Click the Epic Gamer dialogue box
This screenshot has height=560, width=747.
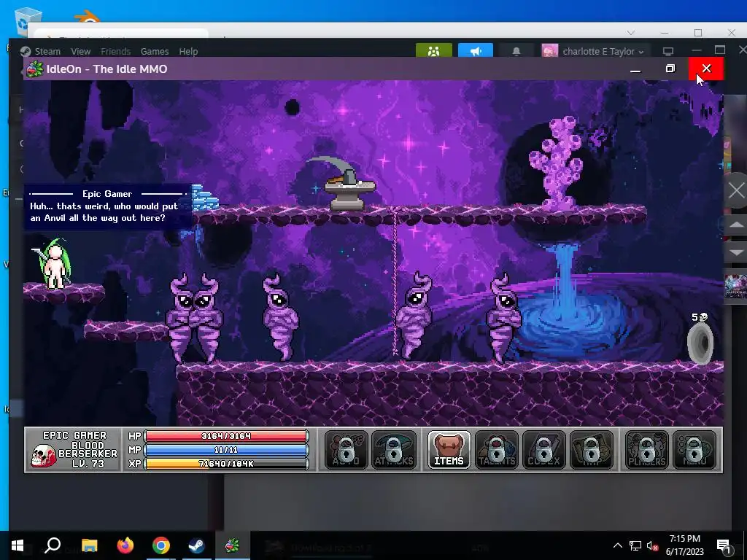coord(108,206)
